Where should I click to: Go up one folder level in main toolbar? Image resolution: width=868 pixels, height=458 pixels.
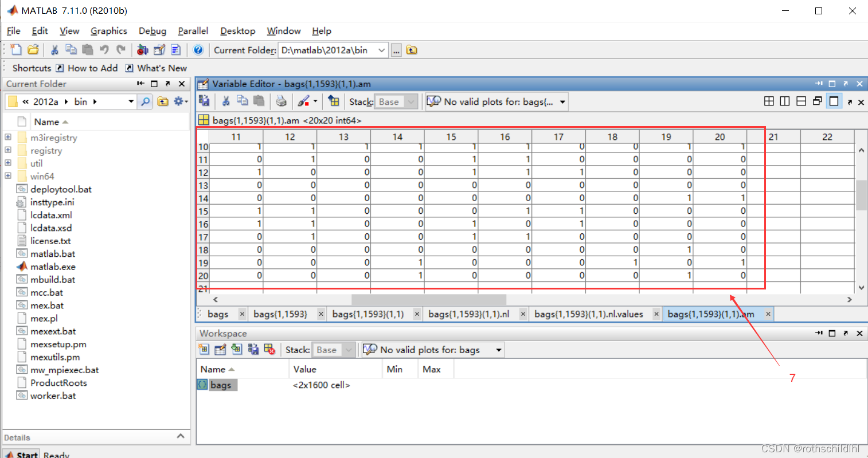pos(412,50)
